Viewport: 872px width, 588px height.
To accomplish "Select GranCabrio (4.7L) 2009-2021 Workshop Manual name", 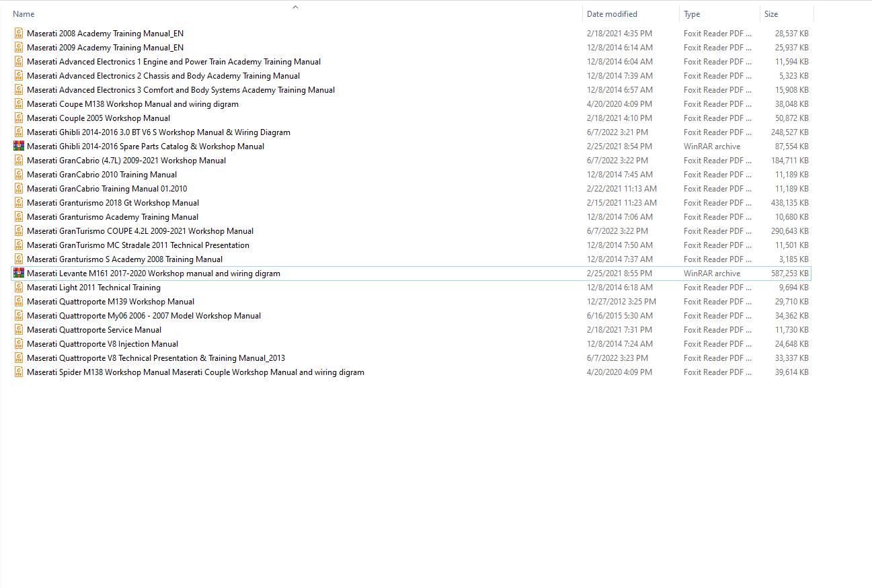I will point(126,160).
